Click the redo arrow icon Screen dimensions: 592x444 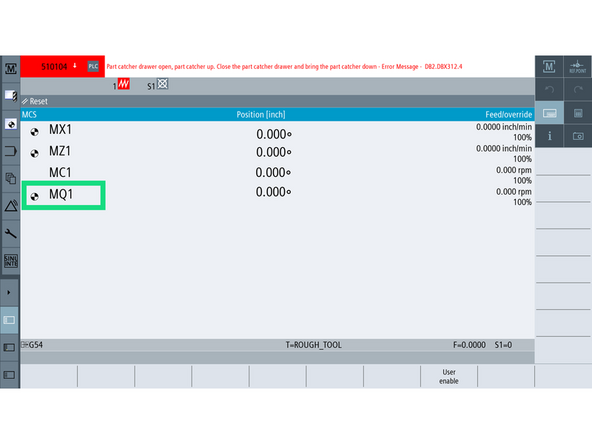(x=578, y=89)
